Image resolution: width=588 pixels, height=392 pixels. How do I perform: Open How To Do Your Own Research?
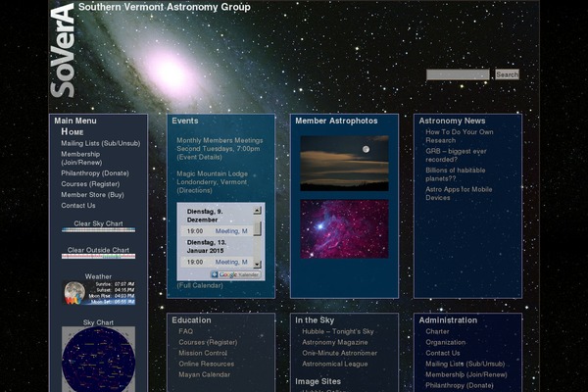tap(460, 136)
